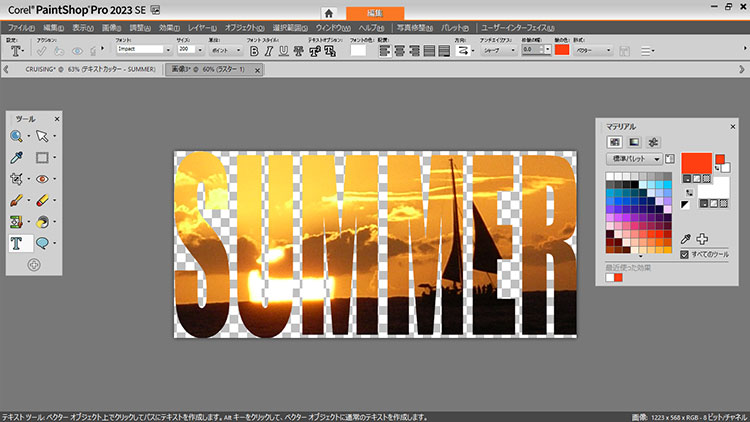Toggle the すべてのツール checkbox
The image size is (750, 422).
(684, 255)
